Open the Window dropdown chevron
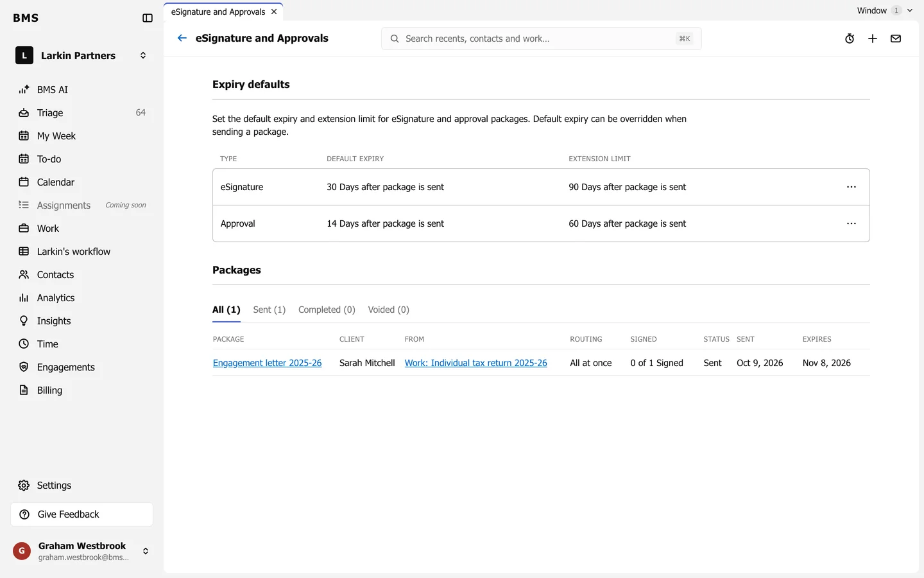 point(910,10)
